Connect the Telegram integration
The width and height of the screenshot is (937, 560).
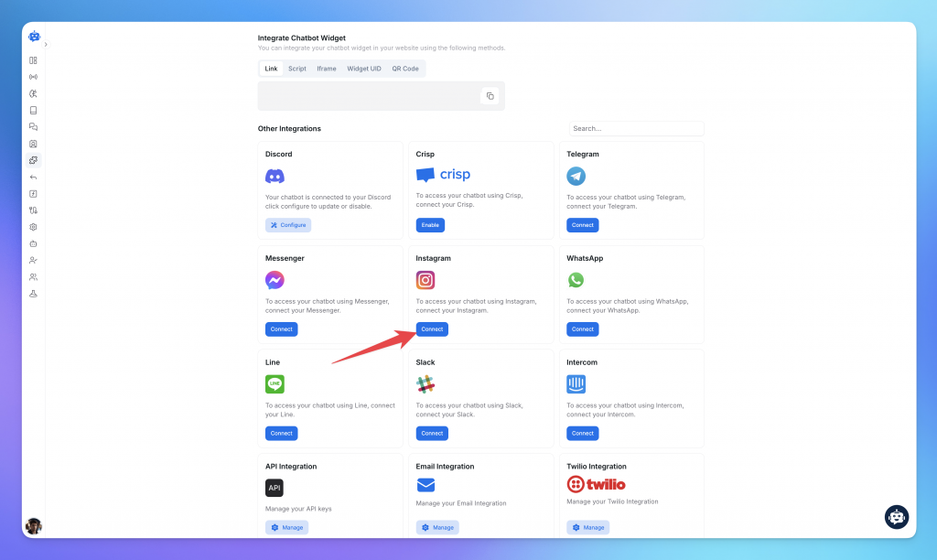(x=583, y=225)
